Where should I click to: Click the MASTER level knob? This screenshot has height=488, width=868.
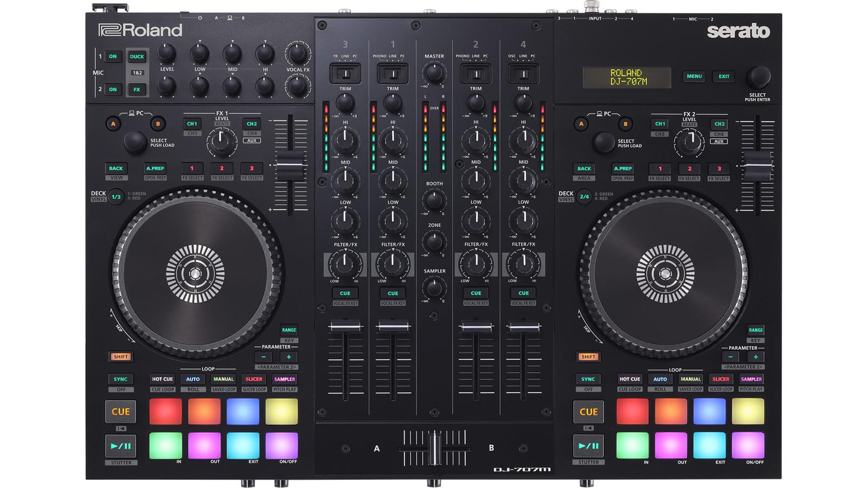pos(434,72)
